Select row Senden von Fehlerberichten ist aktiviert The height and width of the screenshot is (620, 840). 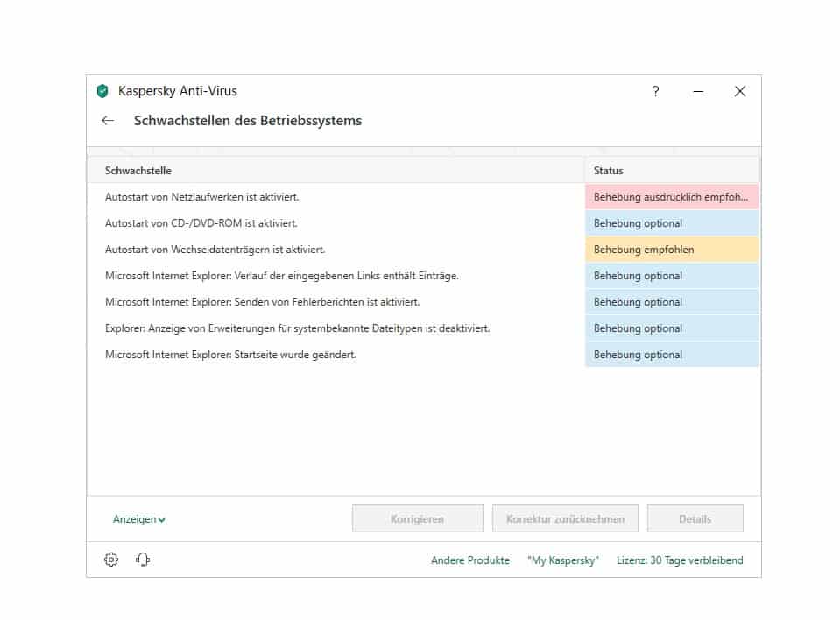point(423,302)
